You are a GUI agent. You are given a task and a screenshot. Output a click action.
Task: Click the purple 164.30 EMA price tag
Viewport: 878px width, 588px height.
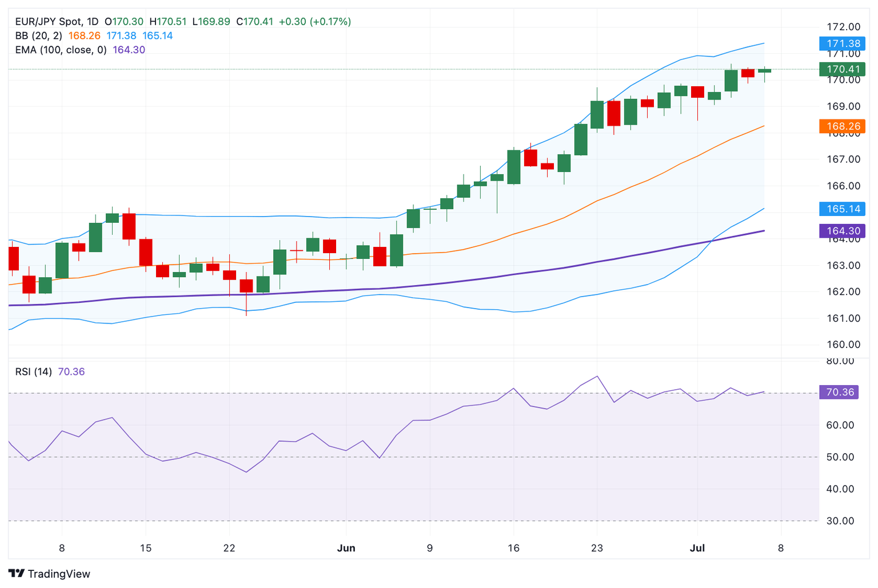click(x=842, y=231)
